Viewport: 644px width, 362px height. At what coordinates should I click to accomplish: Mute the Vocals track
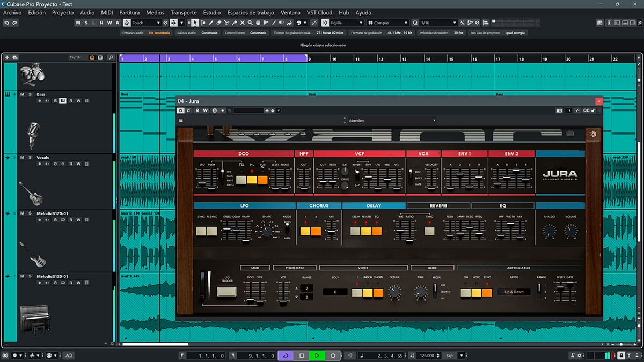22,157
